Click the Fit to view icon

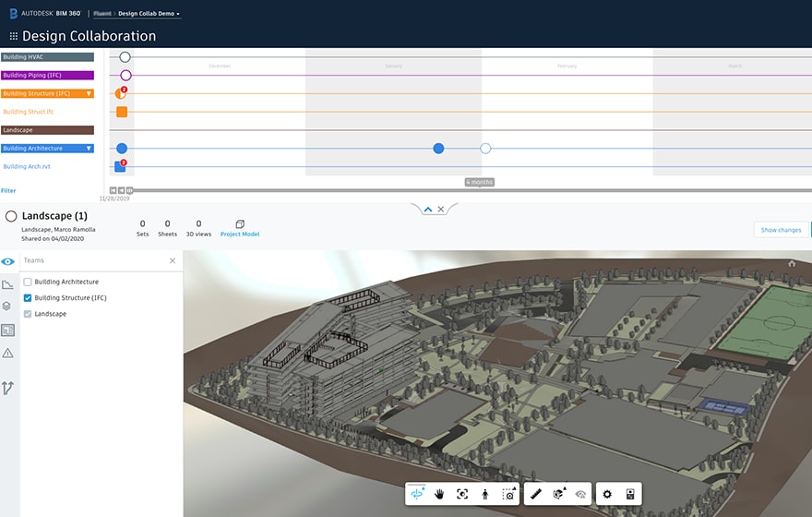click(462, 494)
